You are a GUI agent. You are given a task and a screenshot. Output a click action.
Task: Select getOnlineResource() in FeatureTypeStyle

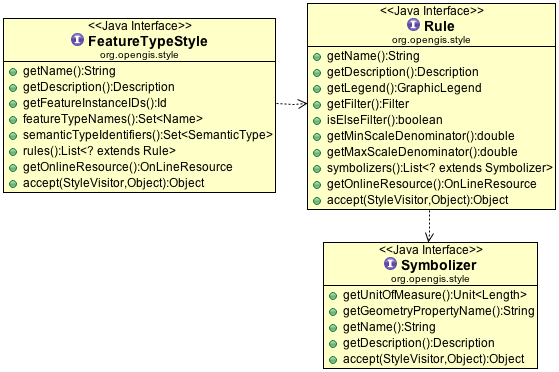[x=128, y=167]
